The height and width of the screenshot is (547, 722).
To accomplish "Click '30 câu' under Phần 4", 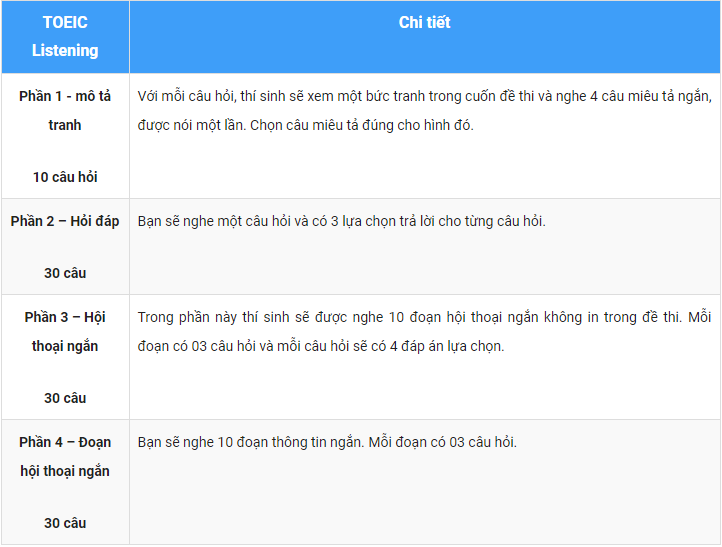I will pos(65,523).
